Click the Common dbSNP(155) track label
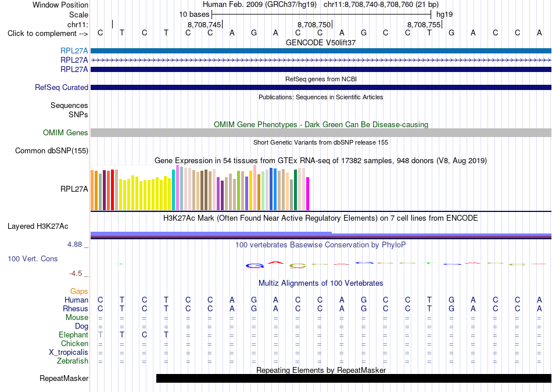This screenshot has width=552, height=392. click(51, 150)
